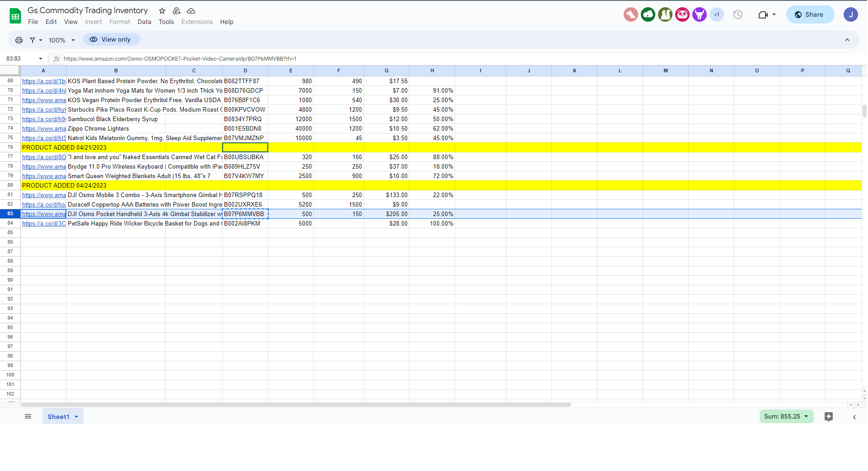The image size is (868, 471).
Task: Select column H header
Action: [x=432, y=71]
